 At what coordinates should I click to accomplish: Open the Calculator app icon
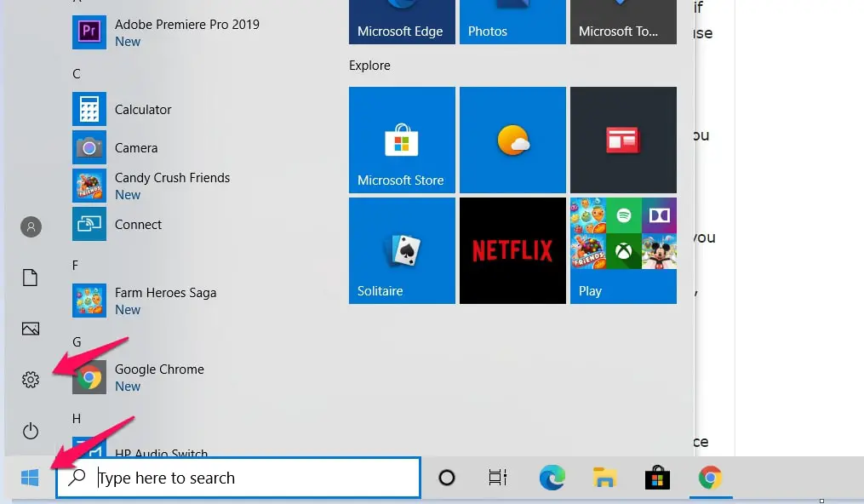[89, 109]
